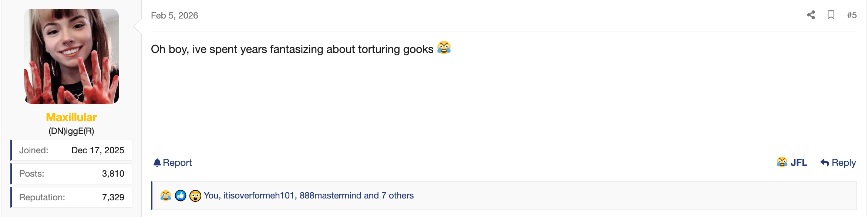
Task: Click the Report bell icon
Action: coord(157,163)
